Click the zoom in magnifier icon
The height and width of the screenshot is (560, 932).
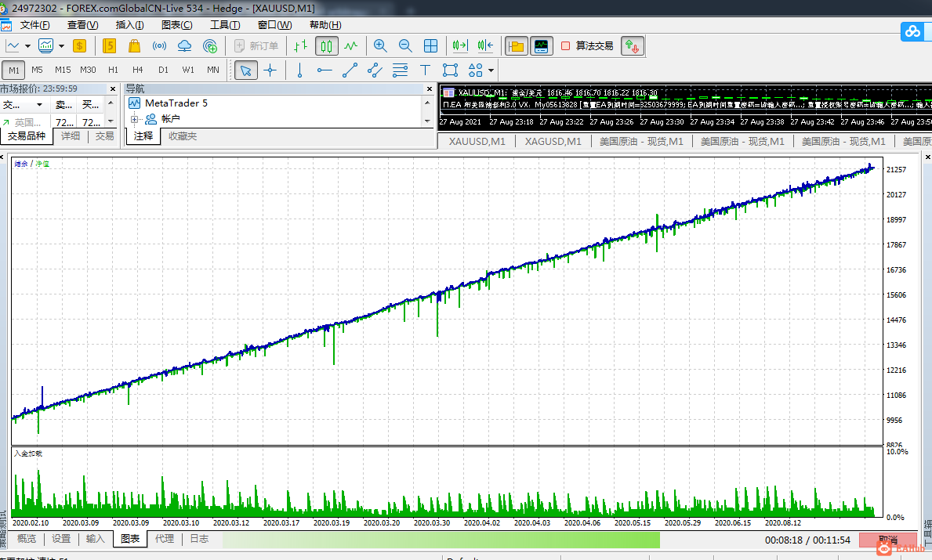click(x=380, y=46)
